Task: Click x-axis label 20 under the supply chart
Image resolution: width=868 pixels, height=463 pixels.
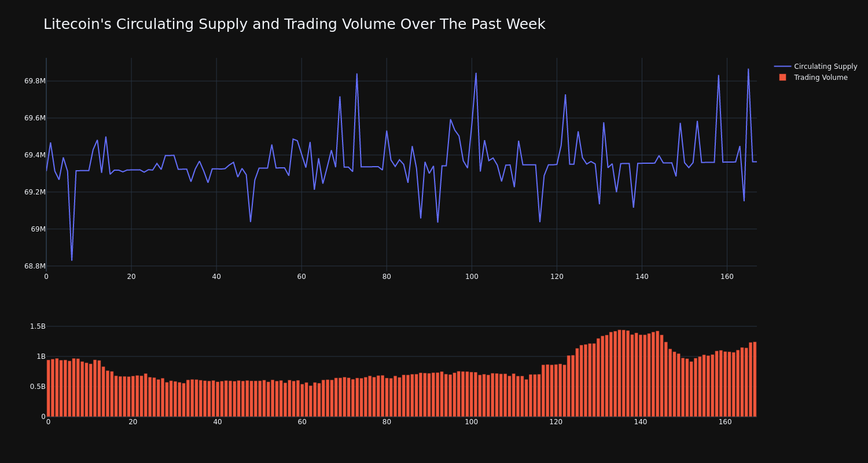Action: [x=131, y=277]
